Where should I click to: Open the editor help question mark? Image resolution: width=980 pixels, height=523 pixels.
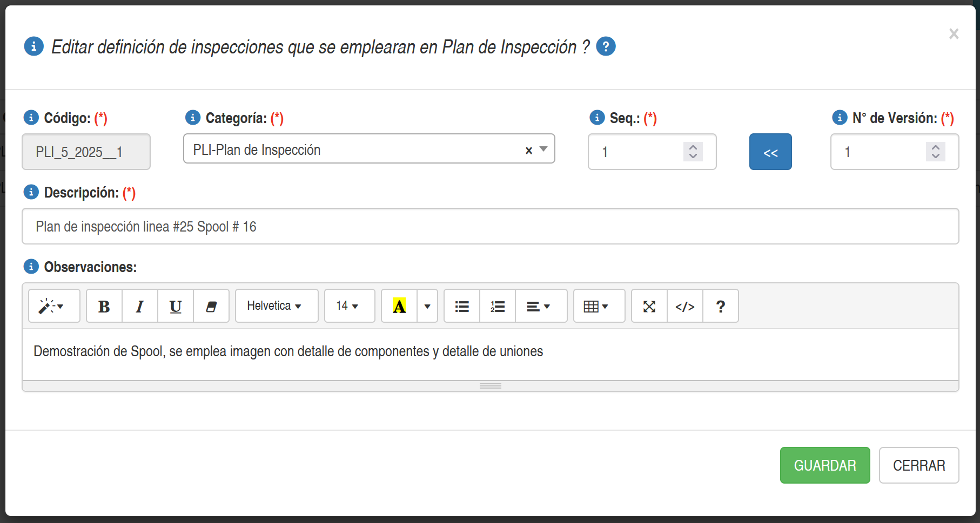click(721, 306)
